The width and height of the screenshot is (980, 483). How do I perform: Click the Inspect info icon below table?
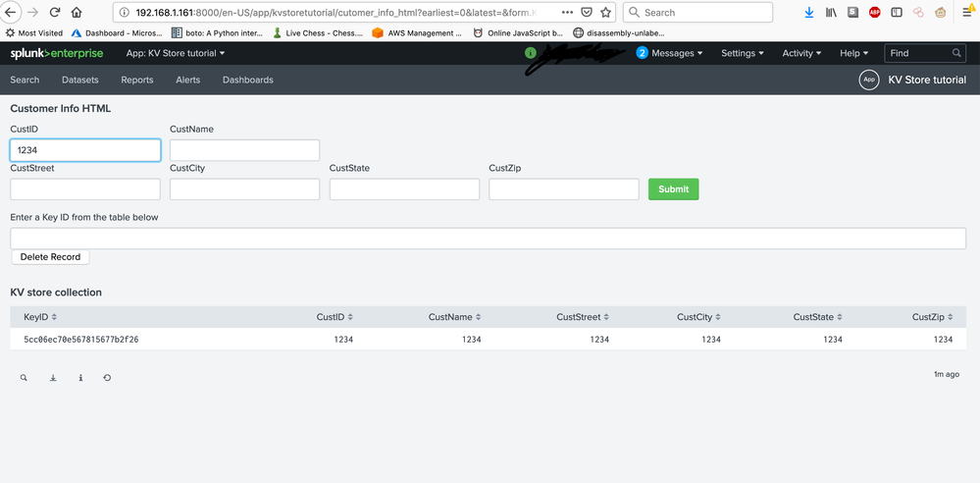point(80,377)
